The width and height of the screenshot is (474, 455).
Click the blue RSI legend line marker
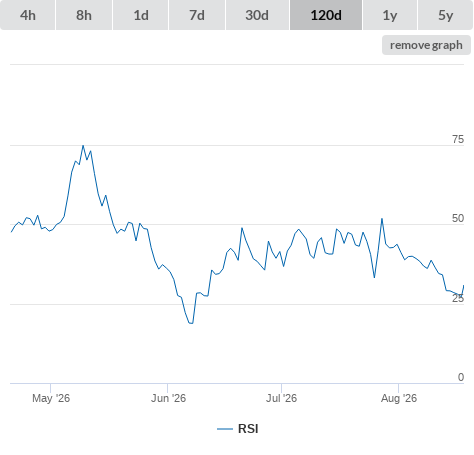tap(225, 429)
